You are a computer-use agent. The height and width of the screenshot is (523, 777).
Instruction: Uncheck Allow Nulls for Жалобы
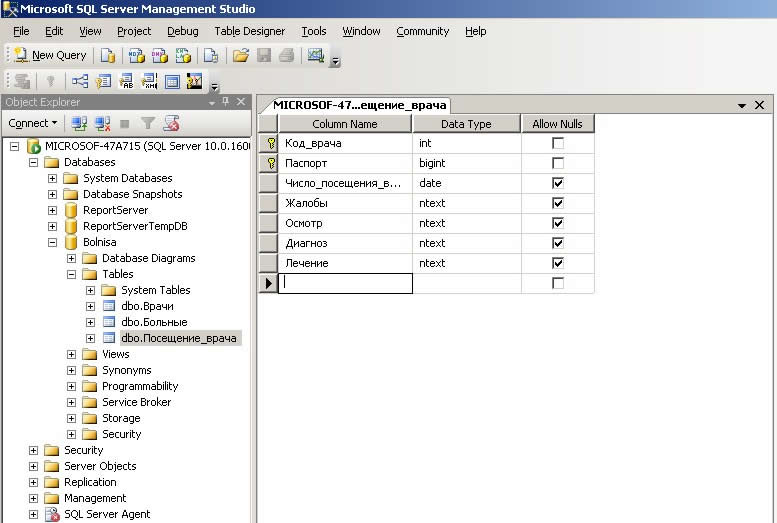click(558, 203)
